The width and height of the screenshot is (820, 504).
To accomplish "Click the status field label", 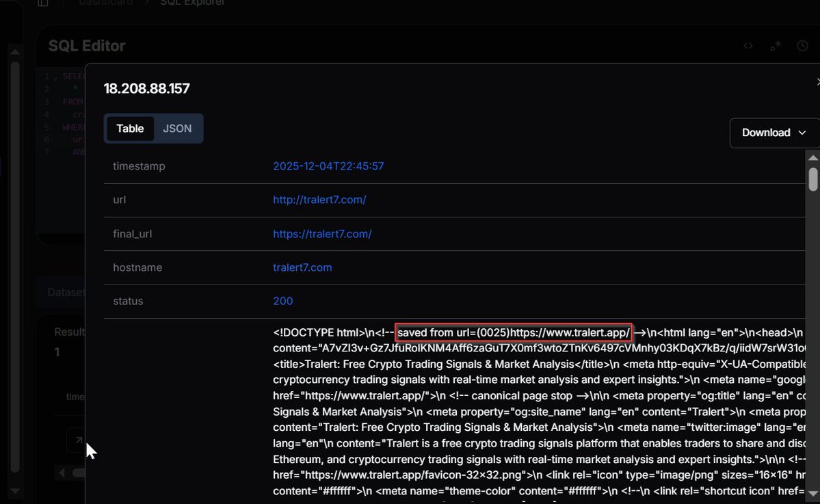I will click(x=128, y=301).
